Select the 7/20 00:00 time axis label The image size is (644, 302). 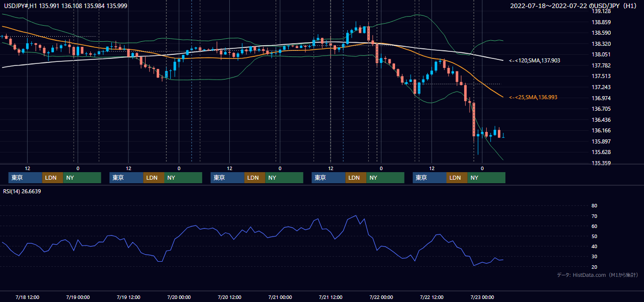pyautogui.click(x=179, y=297)
